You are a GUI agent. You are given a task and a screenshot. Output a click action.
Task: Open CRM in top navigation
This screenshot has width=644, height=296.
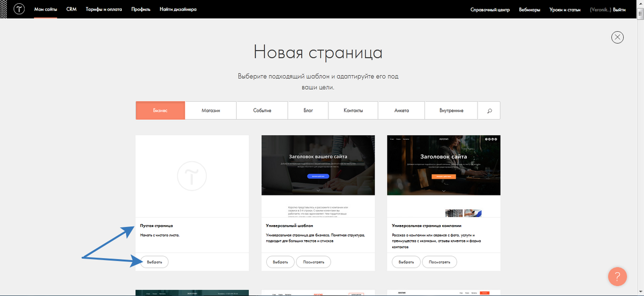[71, 10]
